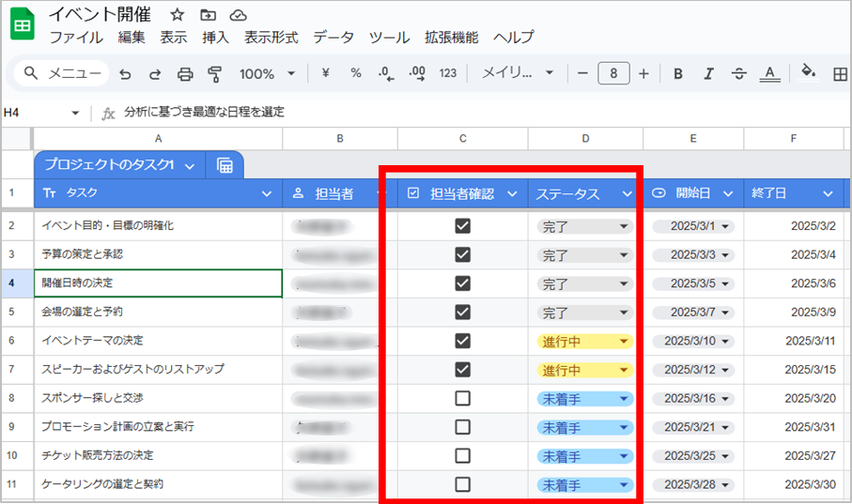Open the H4 name box dropdown
This screenshot has height=504, width=852.
[x=75, y=113]
